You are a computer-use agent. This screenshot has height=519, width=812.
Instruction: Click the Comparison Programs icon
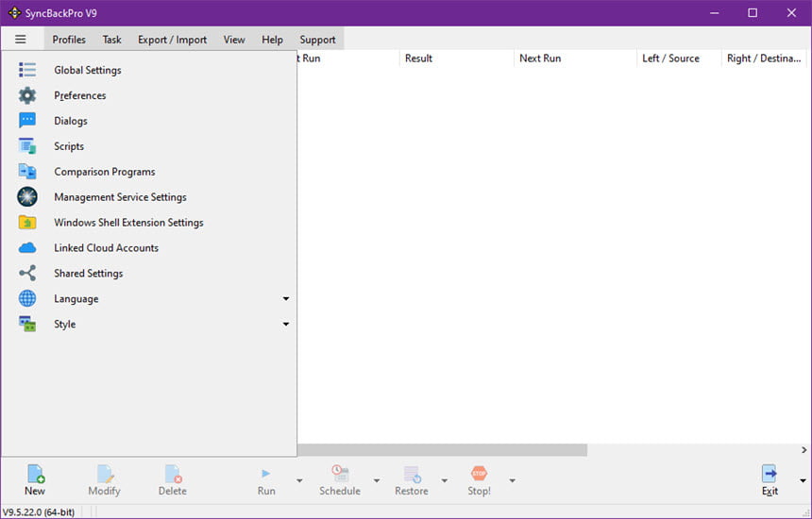click(27, 172)
